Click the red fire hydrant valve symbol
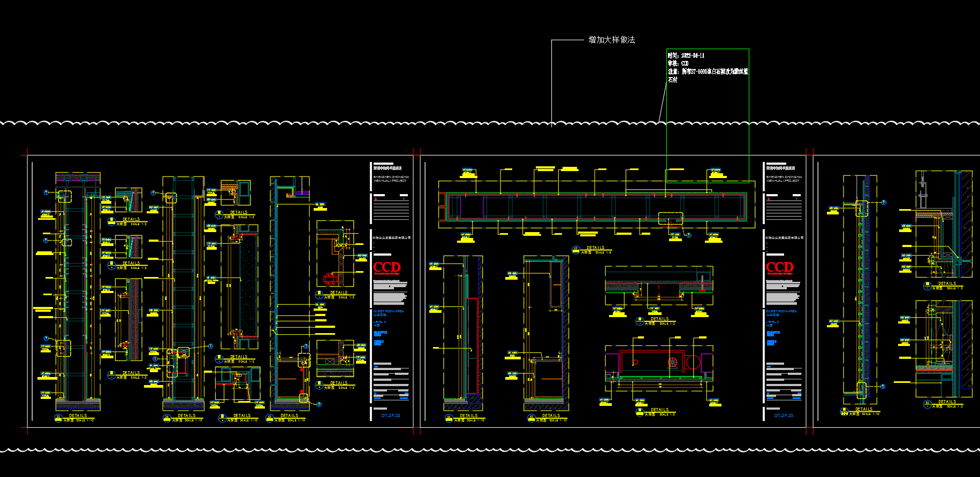The width and height of the screenshot is (980, 477). coord(673,363)
